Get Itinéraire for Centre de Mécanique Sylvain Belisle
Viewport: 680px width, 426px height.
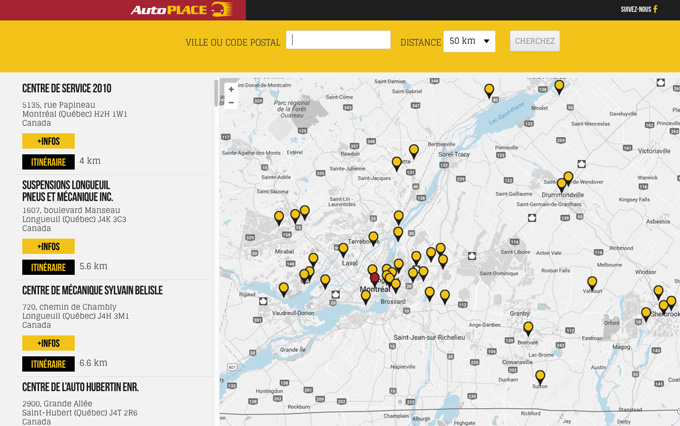(49, 364)
